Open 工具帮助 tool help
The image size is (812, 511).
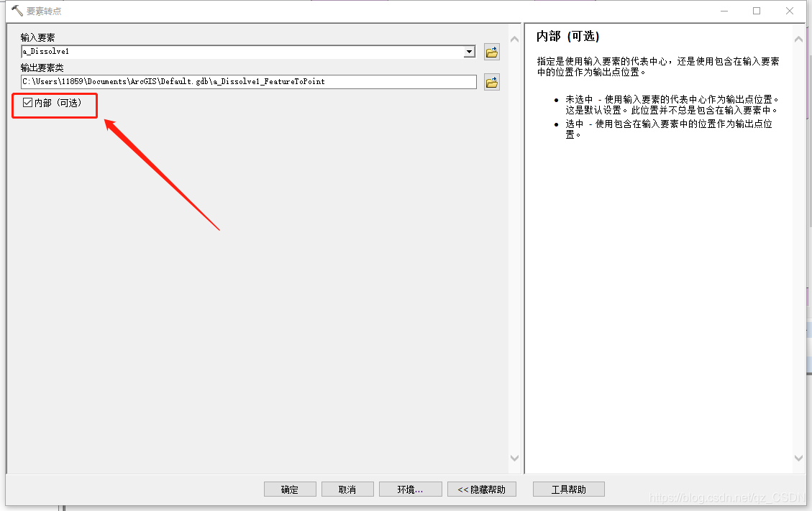[569, 489]
